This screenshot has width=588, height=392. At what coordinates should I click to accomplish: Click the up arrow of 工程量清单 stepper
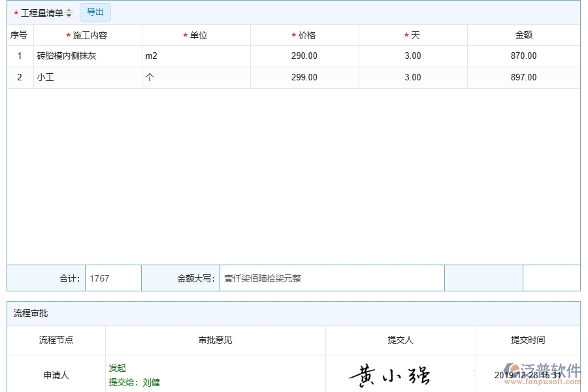tap(69, 10)
